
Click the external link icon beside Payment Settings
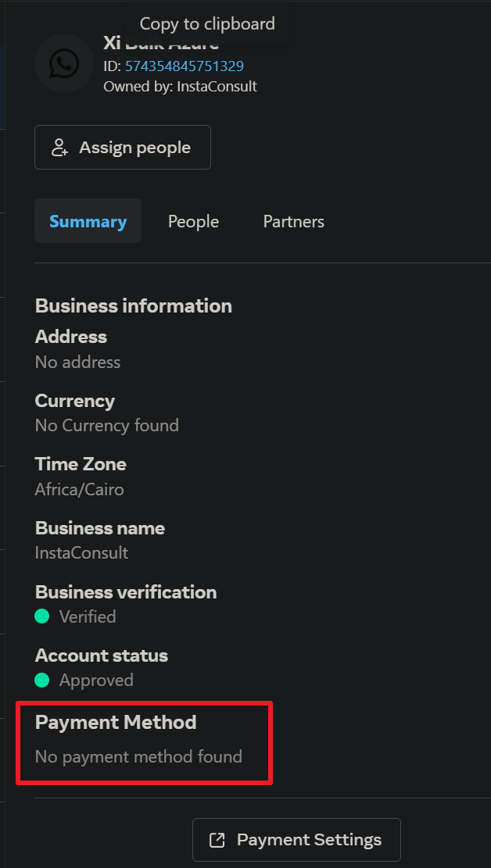tap(217, 840)
